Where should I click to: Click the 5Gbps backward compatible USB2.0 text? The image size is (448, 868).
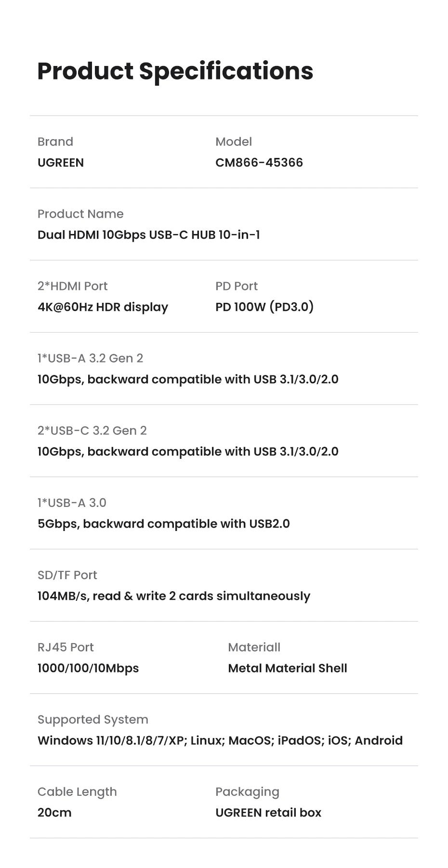tap(164, 524)
